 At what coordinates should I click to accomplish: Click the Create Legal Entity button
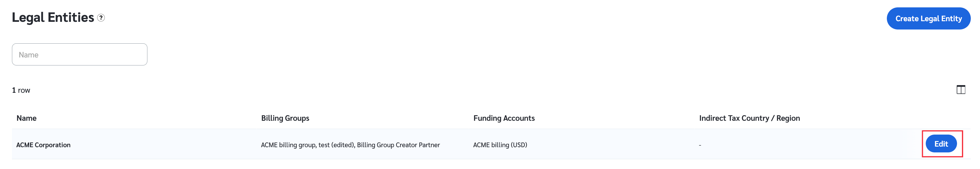click(928, 18)
